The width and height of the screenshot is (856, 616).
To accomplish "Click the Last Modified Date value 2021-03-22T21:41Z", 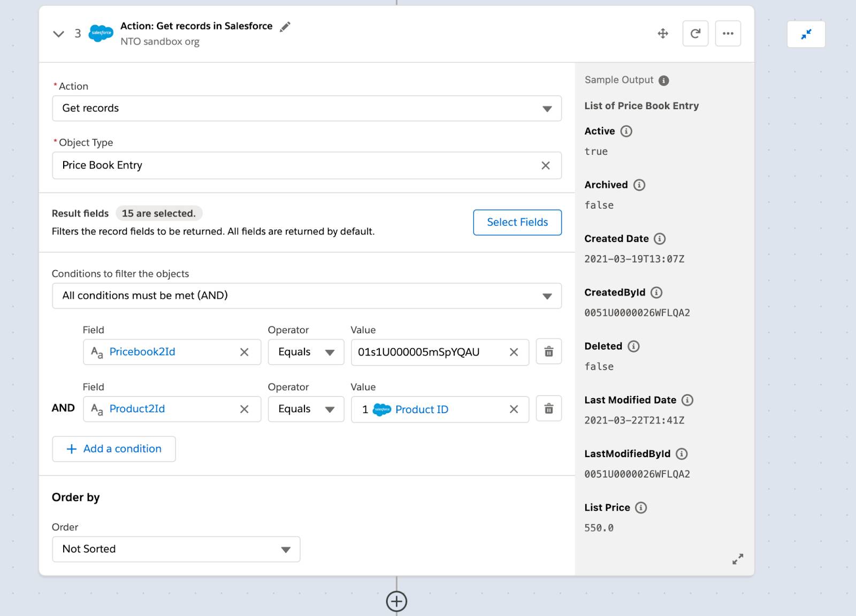I will pos(634,421).
